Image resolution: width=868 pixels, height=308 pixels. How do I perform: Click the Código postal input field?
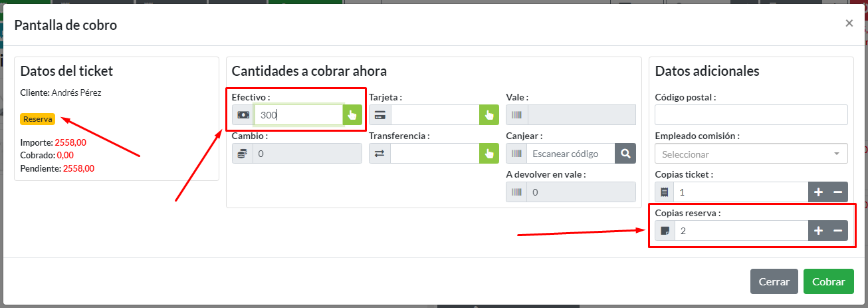pos(751,115)
